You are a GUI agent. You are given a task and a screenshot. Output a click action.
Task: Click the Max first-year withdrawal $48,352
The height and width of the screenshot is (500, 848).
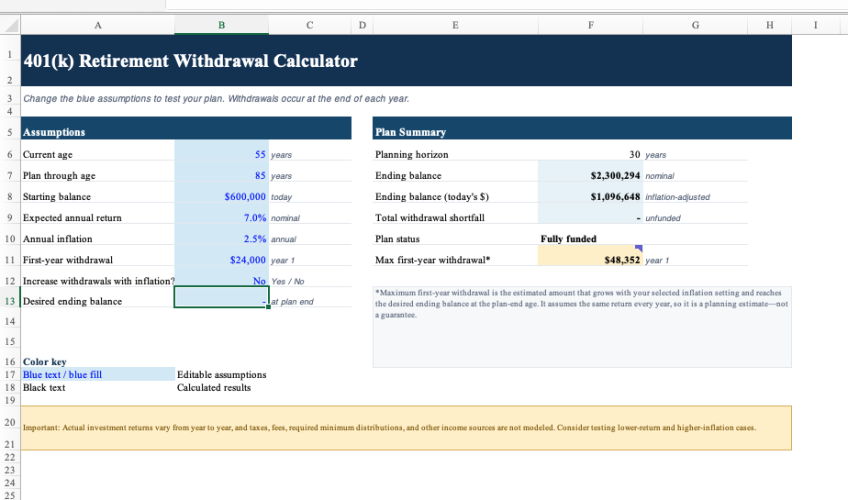tap(590, 256)
